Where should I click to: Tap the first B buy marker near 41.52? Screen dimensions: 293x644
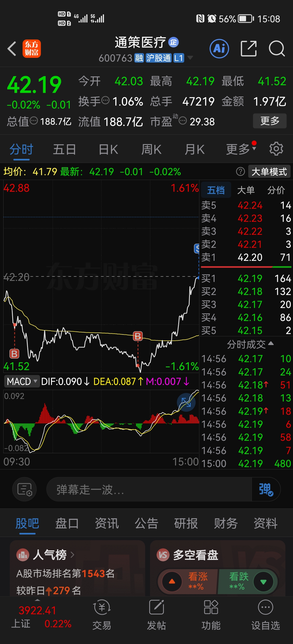(x=14, y=354)
